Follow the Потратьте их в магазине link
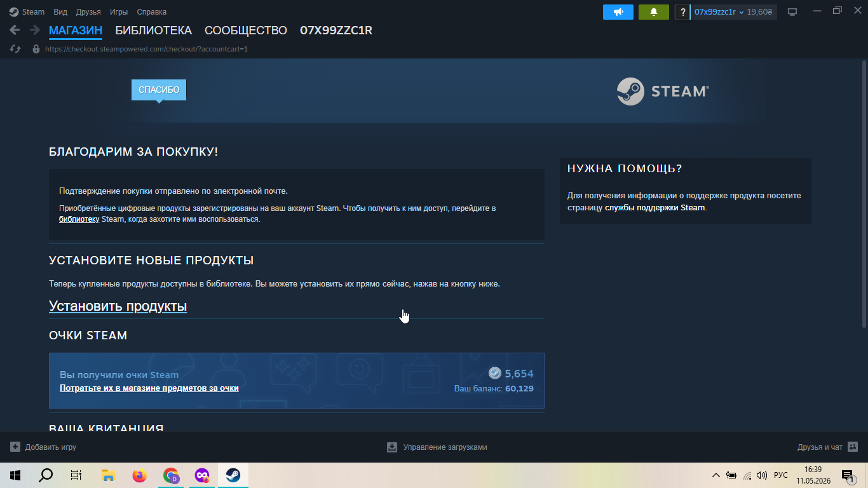Image resolution: width=868 pixels, height=488 pixels. click(149, 388)
